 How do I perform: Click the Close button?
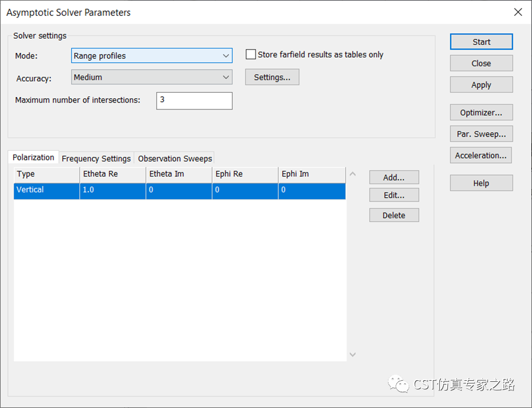coord(481,63)
